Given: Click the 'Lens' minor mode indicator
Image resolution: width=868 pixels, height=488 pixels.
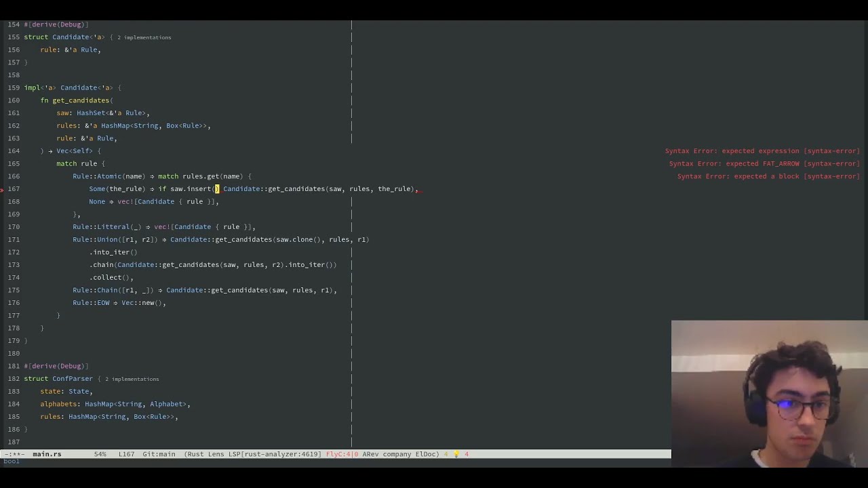Looking at the screenshot, I should coord(215,454).
